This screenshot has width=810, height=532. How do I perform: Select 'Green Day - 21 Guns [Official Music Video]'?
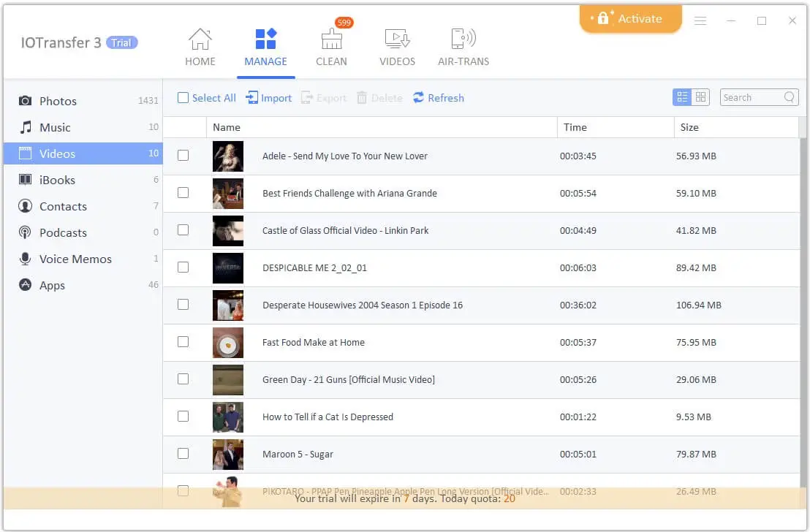coord(349,379)
